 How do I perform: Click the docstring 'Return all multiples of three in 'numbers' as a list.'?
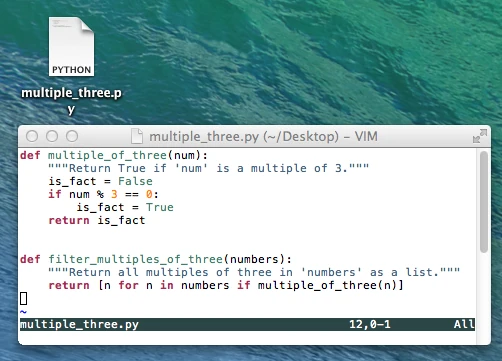pyautogui.click(x=254, y=272)
